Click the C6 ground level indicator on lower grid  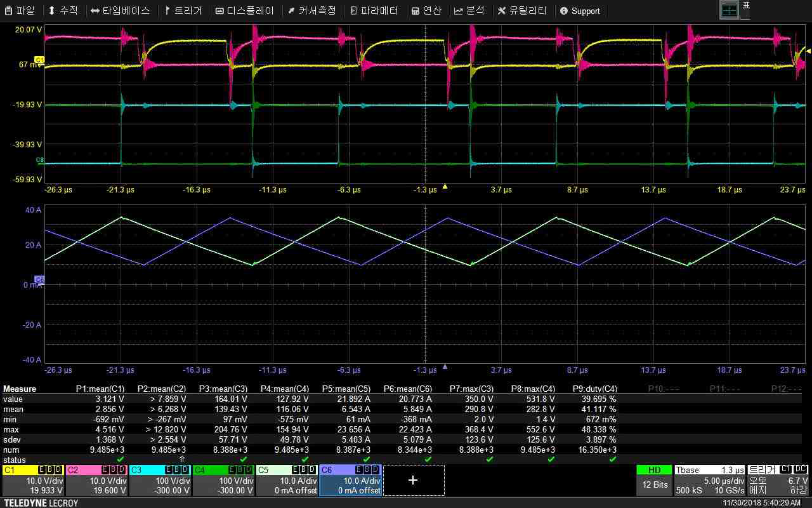[x=39, y=279]
